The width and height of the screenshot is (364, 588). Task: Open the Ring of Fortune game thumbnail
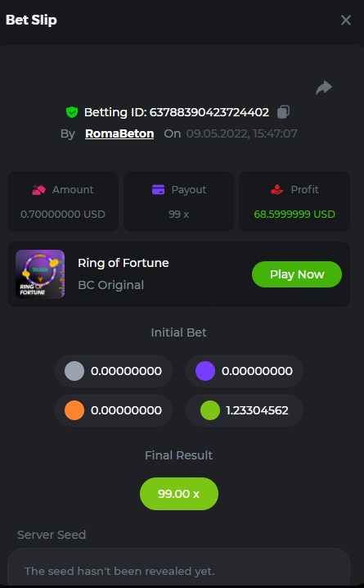[40, 274]
